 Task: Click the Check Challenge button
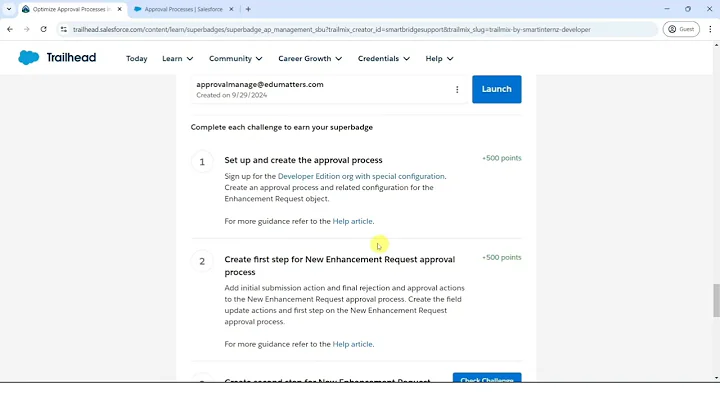[x=487, y=377]
